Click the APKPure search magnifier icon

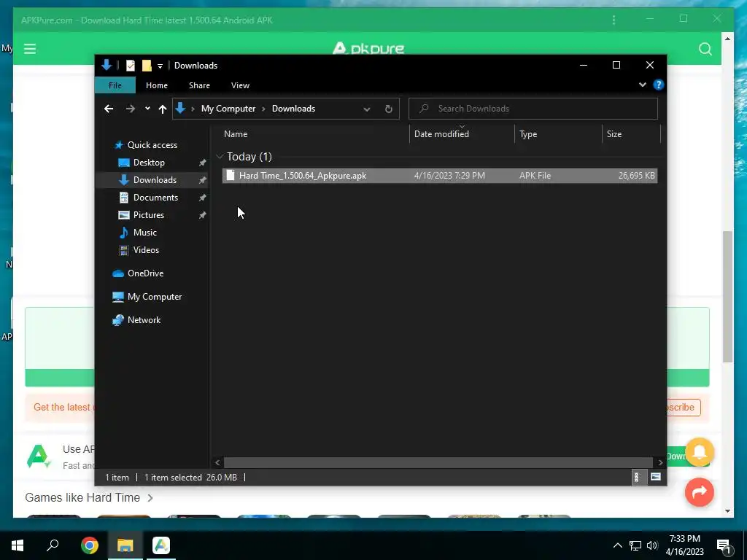tap(705, 49)
